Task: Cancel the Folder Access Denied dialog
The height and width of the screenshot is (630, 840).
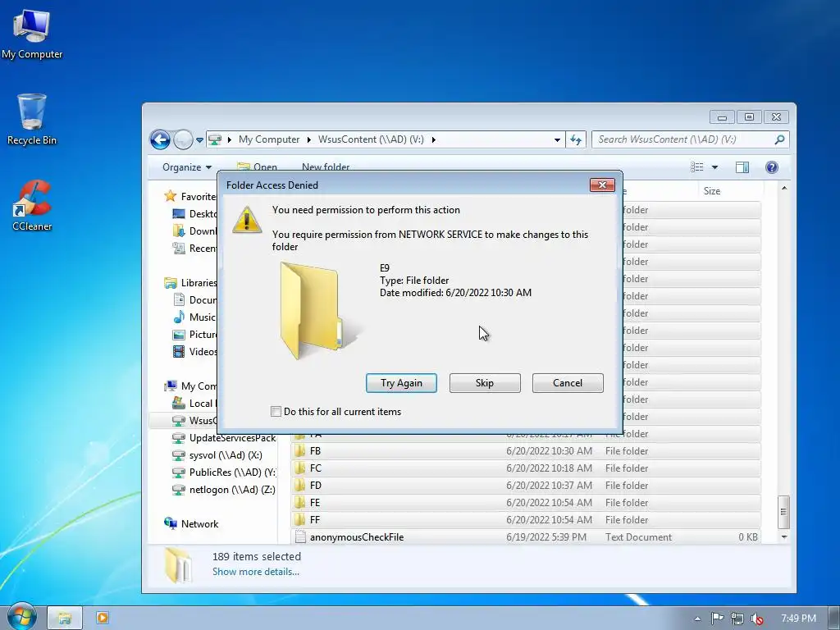Action: point(568,383)
